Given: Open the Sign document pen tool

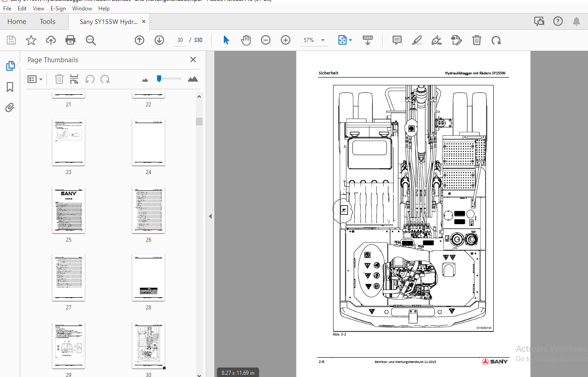Looking at the screenshot, I should pyautogui.click(x=436, y=40).
